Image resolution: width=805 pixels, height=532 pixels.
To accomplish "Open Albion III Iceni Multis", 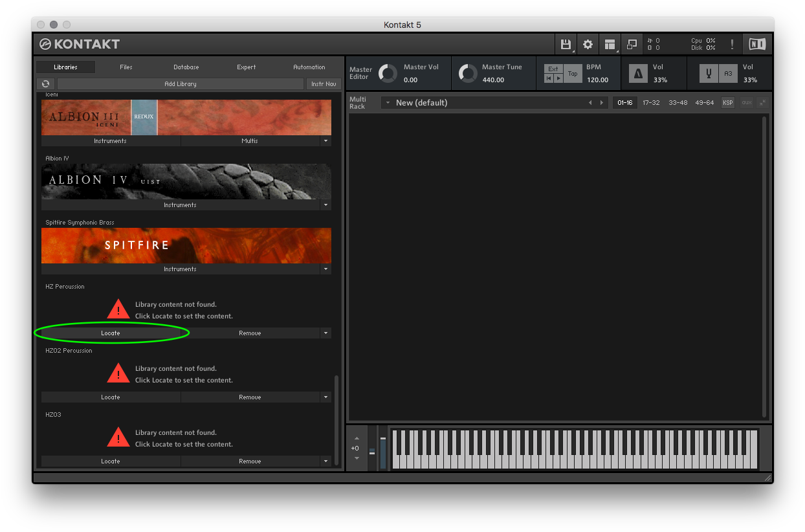I will click(x=250, y=141).
